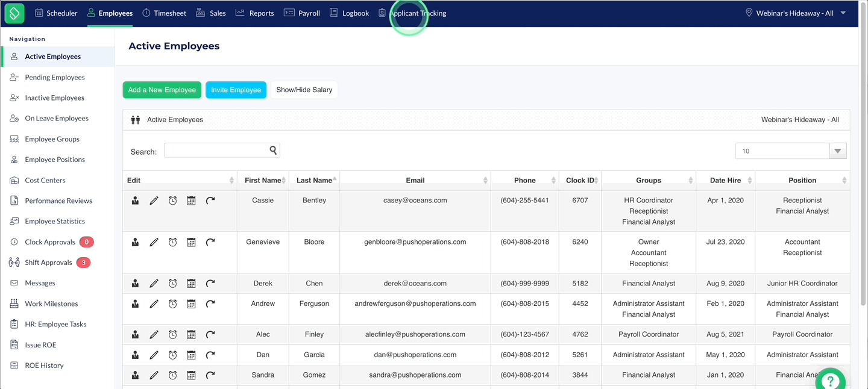Viewport: 868px width, 389px height.
Task: Open the rows-per-page dropdown showing 10
Action: tap(791, 151)
